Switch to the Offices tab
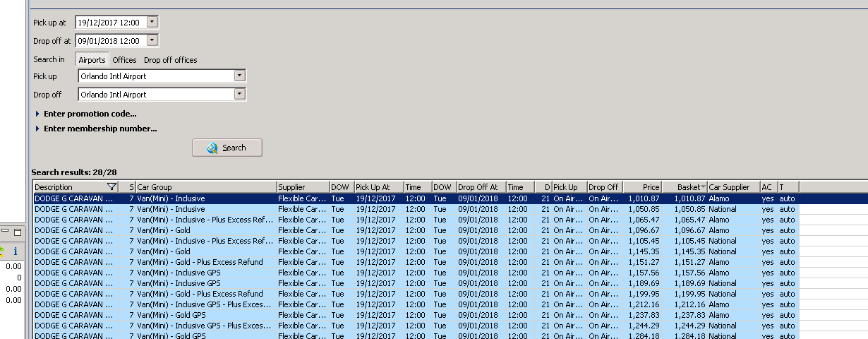The width and height of the screenshot is (868, 339). 124,60
